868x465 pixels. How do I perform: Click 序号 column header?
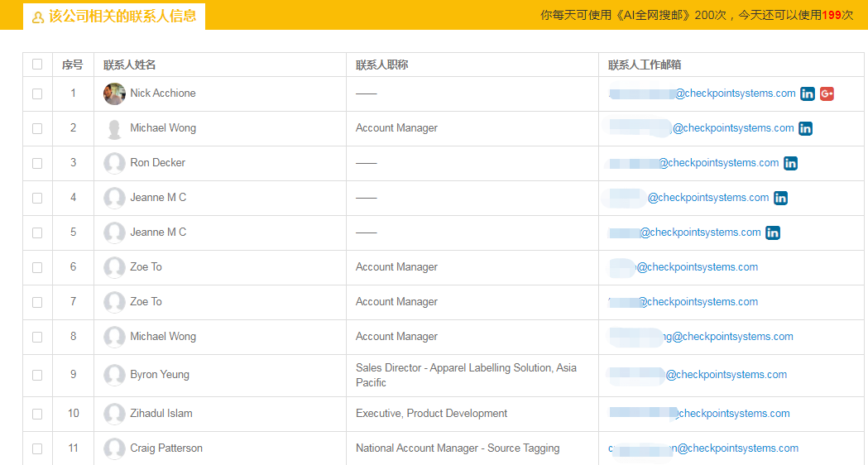[x=73, y=65]
